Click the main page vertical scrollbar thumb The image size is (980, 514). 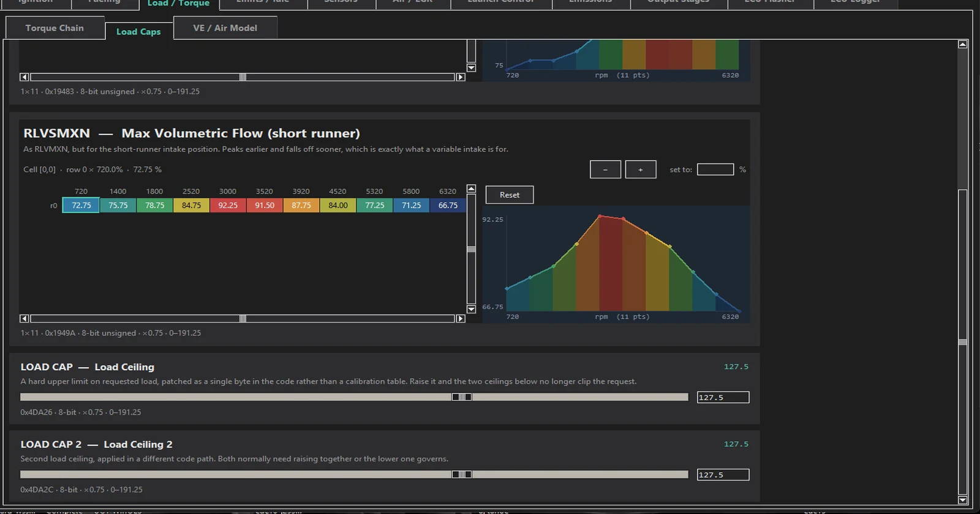click(x=963, y=342)
